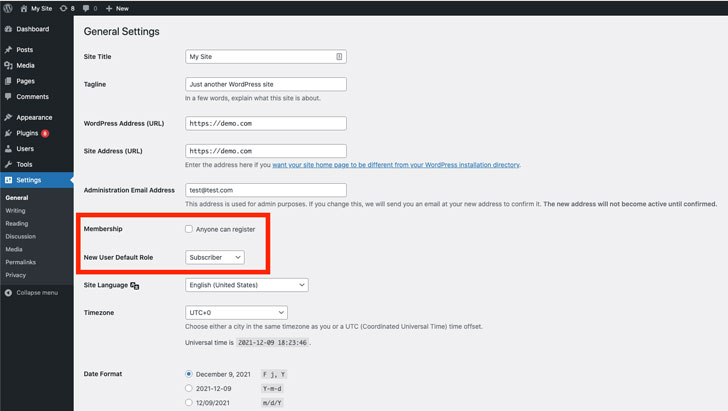Open the comments bubble icon in admin bar
728x411 pixels.
coord(90,7)
